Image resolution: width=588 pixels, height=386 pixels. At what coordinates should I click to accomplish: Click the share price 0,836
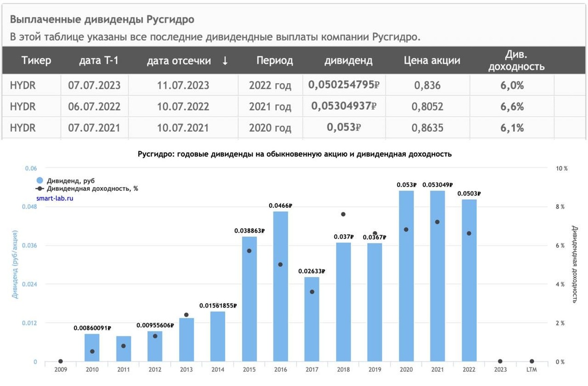tap(427, 86)
